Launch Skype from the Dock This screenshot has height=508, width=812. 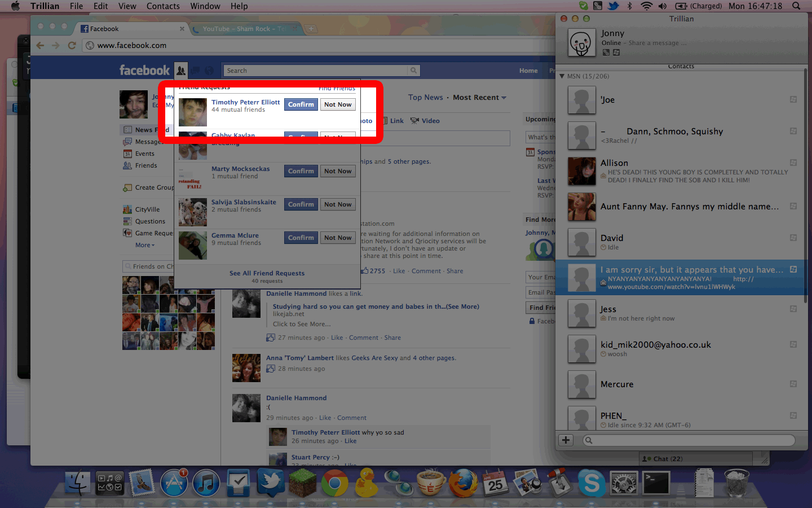(592, 483)
